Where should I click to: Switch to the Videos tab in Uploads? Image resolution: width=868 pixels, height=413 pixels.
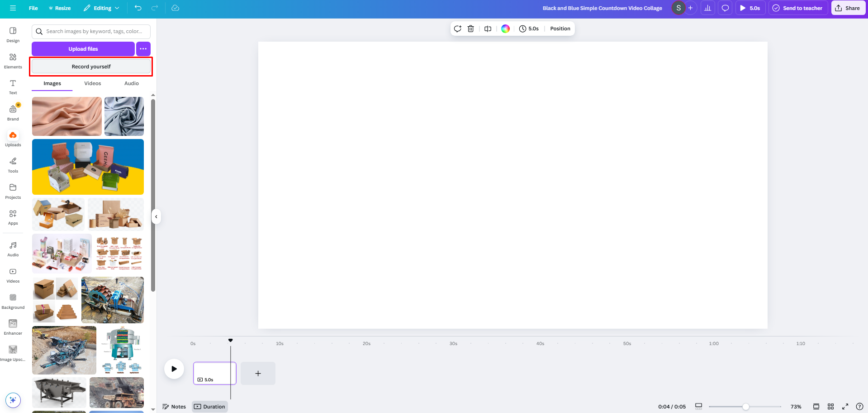click(92, 83)
